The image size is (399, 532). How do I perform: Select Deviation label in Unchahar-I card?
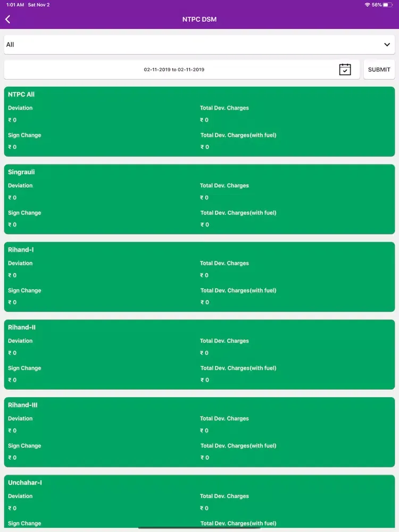coord(20,496)
